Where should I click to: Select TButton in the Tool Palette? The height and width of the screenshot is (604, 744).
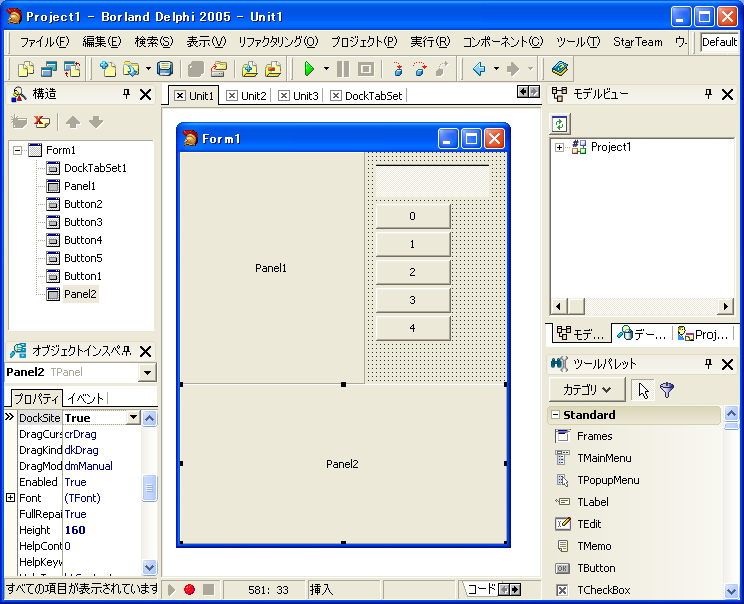(x=595, y=568)
